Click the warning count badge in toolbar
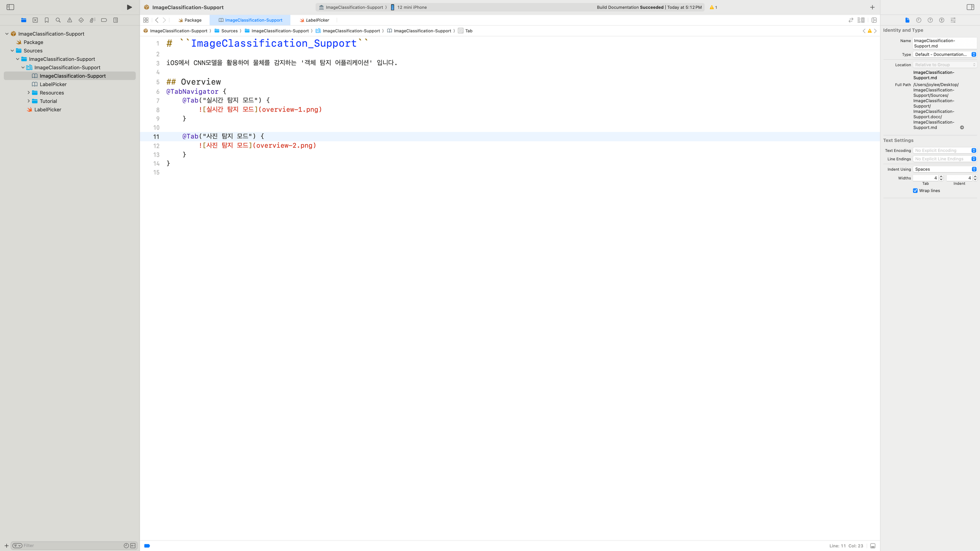Image resolution: width=980 pixels, height=551 pixels. pos(713,7)
